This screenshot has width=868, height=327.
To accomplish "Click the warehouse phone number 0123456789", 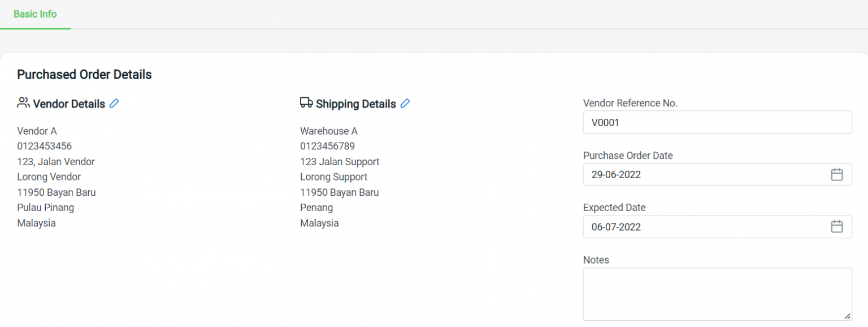I will click(327, 146).
